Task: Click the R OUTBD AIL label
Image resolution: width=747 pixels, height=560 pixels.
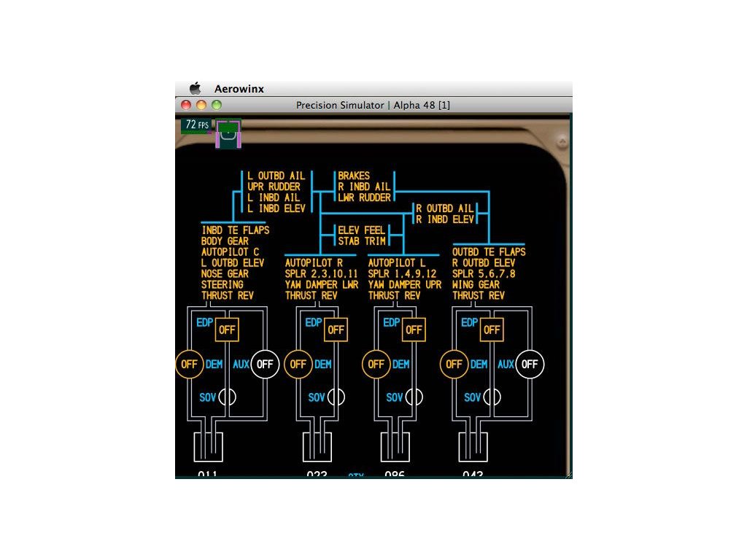Action: (x=445, y=209)
